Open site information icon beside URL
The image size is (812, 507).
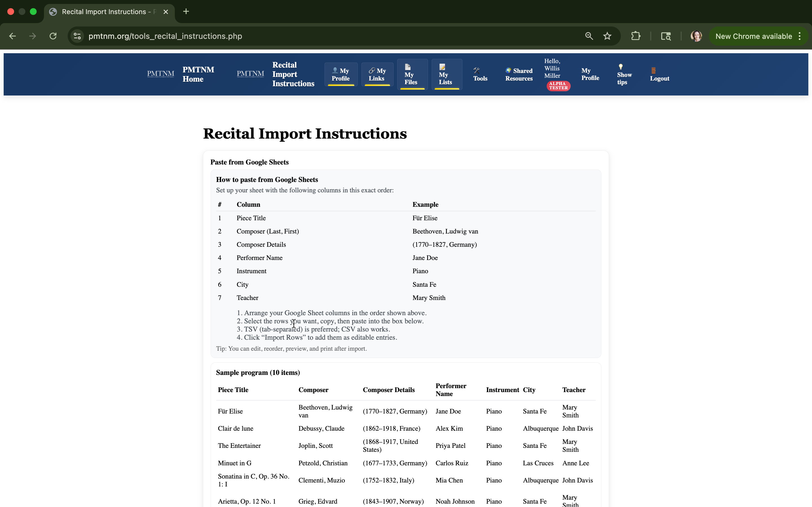[78, 36]
